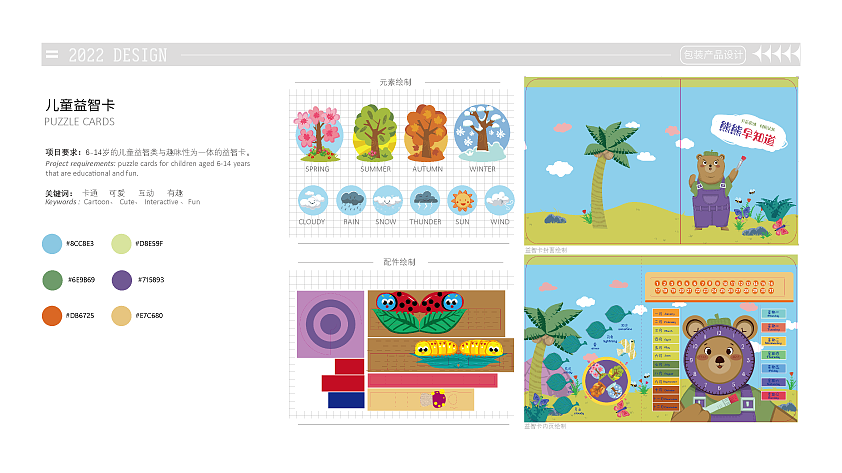Click the THUNDER label
This screenshot has width=842, height=473.
coord(425,222)
